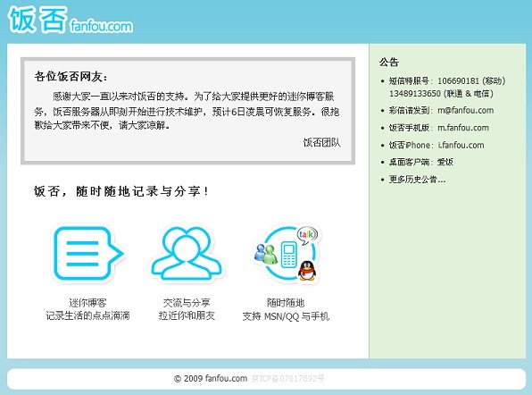Image resolution: width=532 pixels, height=395 pixels.
Task: Click the 交流与分享 people icon
Action: tap(187, 254)
